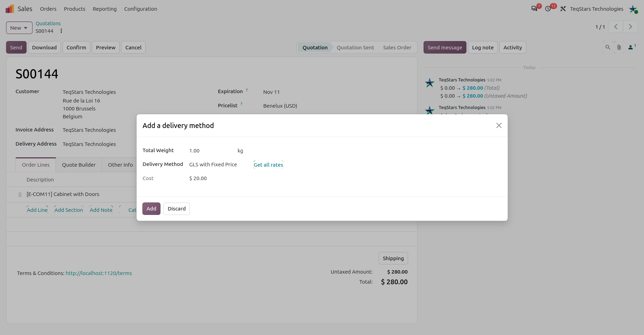Open the terms and conditions link
Screen dimensions: 644x335
(99, 273)
